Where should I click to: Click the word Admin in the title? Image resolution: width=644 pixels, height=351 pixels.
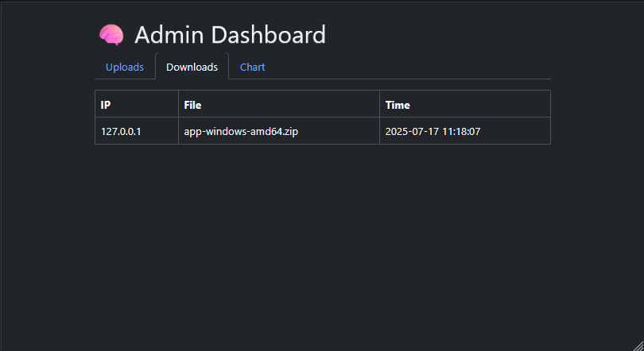pyautogui.click(x=165, y=35)
